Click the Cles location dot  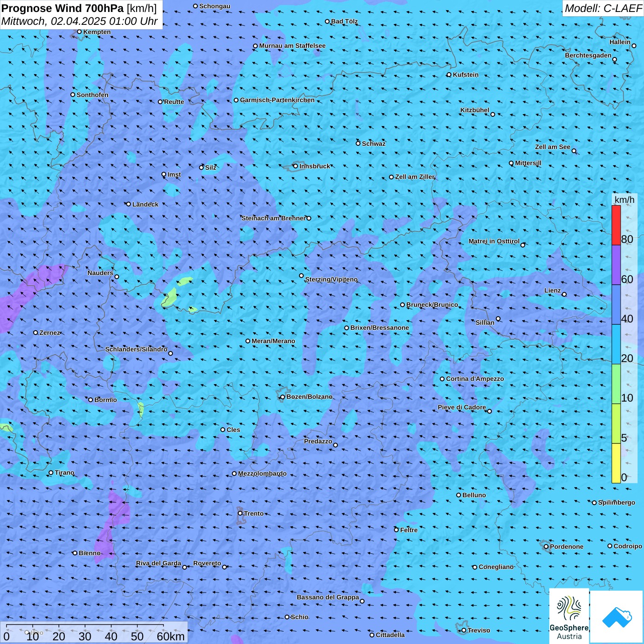coord(223,430)
